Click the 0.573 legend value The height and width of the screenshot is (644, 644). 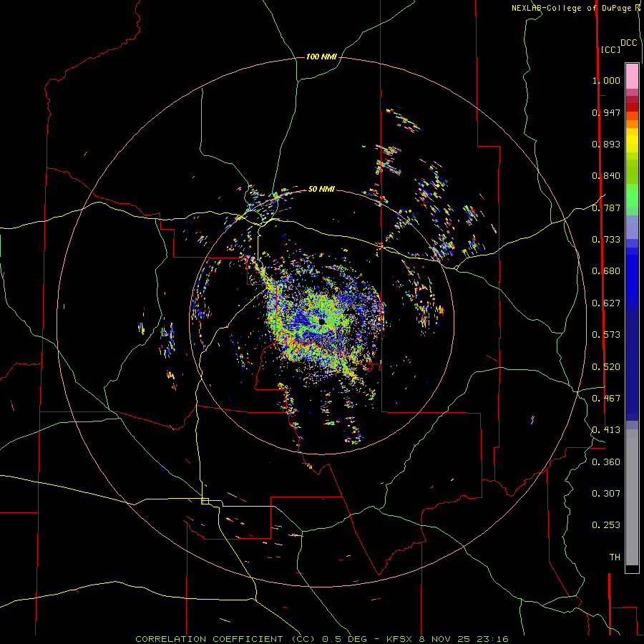[x=606, y=335]
